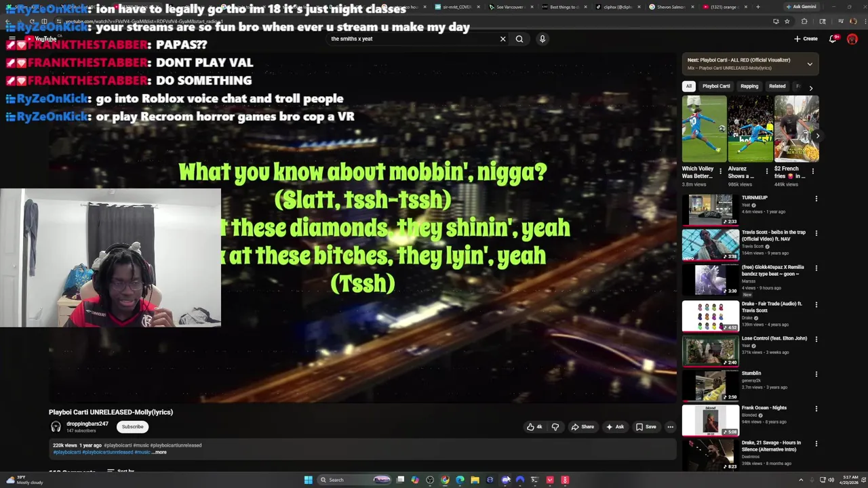Switch to the See Vancouver tab
This screenshot has width=868, height=488.
[x=510, y=7]
